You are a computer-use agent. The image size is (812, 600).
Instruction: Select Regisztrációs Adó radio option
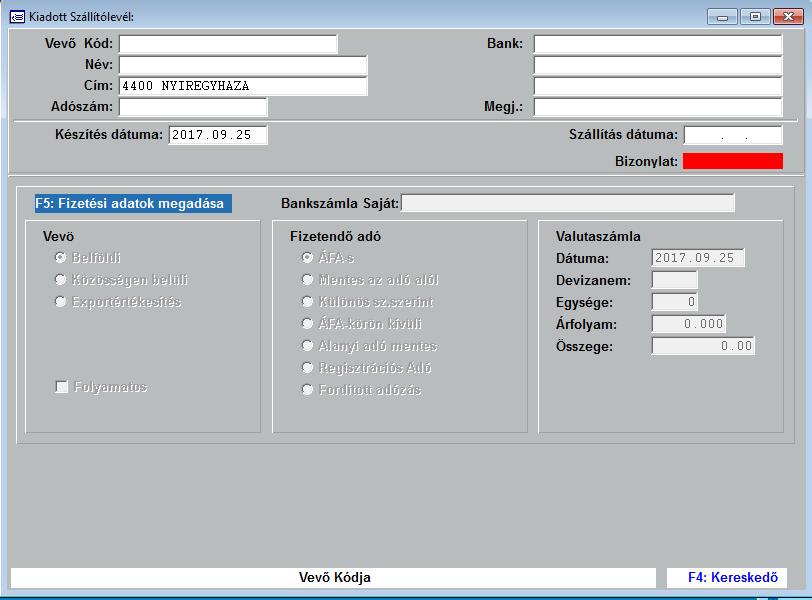pos(308,368)
